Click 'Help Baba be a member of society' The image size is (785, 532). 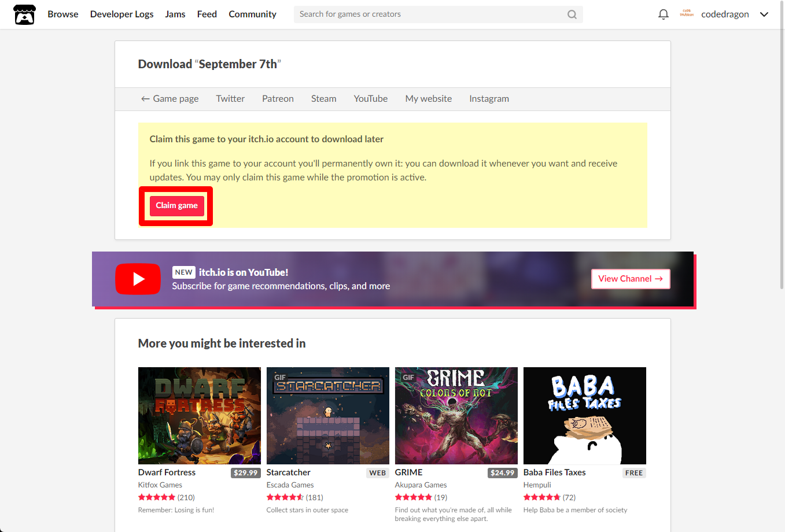pyautogui.click(x=575, y=510)
